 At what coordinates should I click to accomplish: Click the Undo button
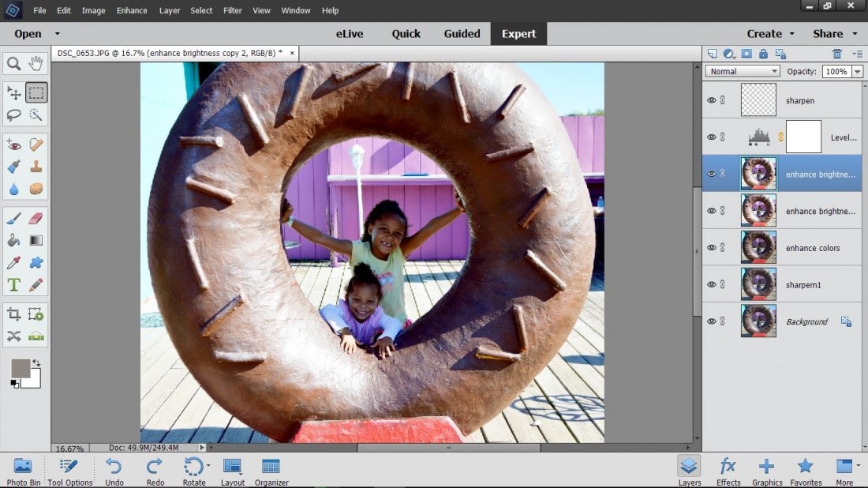(114, 472)
